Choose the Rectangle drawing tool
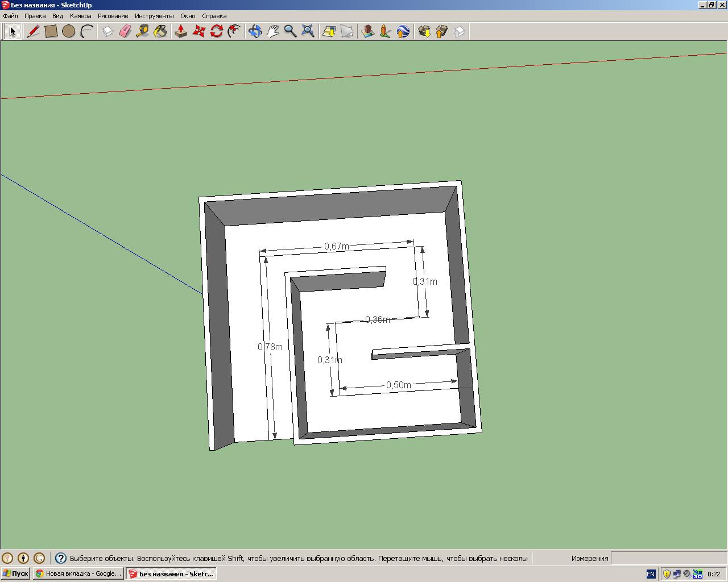 tap(51, 31)
